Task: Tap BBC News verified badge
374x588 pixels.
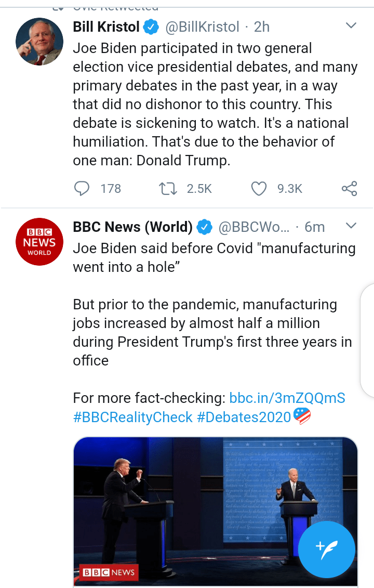Action: coord(204,227)
